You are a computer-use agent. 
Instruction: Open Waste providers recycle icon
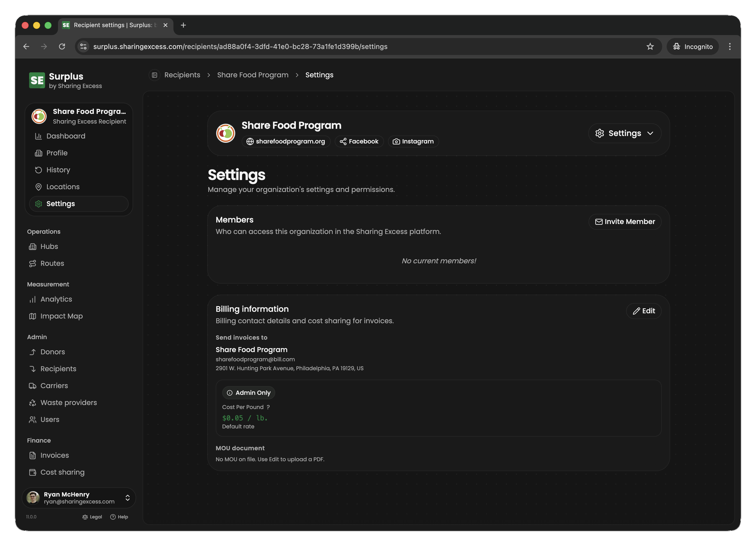pyautogui.click(x=32, y=403)
